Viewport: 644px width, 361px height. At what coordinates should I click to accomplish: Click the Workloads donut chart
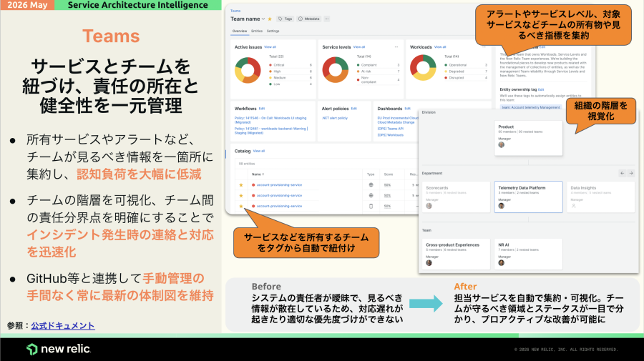point(423,68)
